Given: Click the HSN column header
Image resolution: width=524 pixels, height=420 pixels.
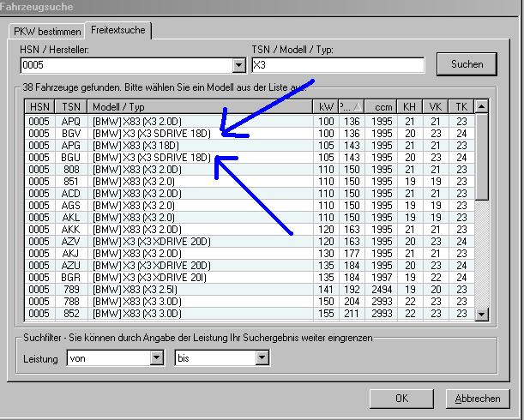Looking at the screenshot, I should (x=39, y=106).
